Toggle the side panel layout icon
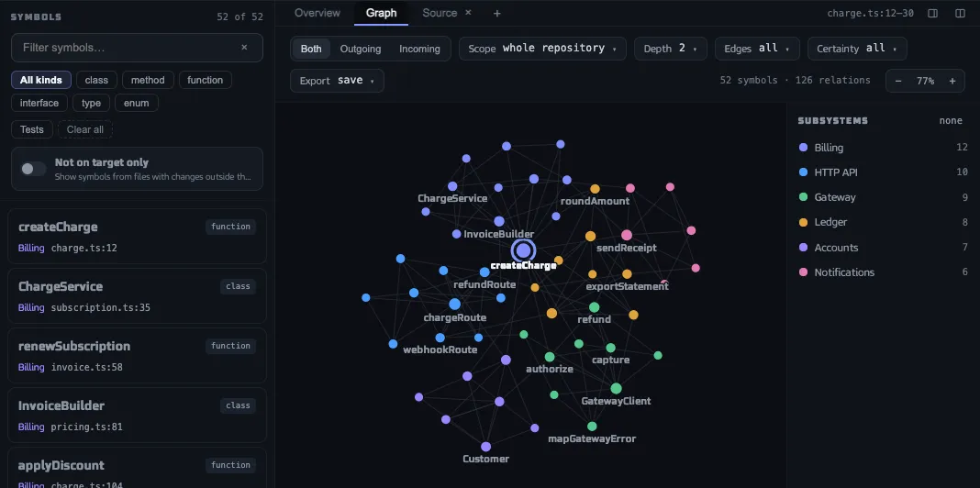980x488 pixels. point(932,13)
